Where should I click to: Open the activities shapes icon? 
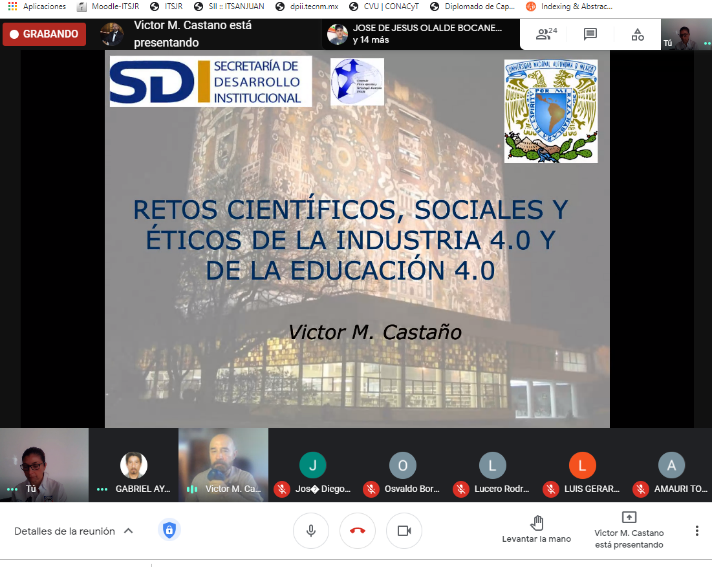(x=638, y=35)
